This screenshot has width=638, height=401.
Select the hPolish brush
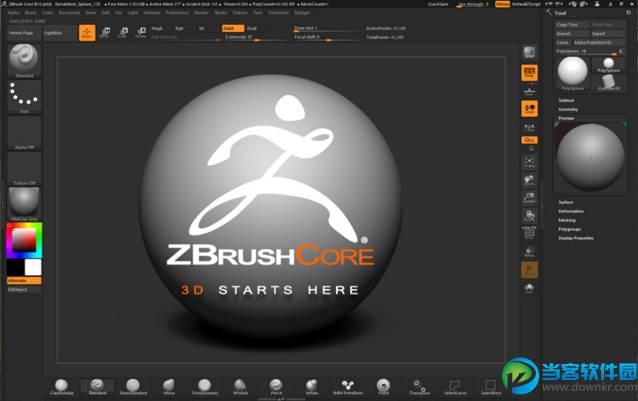click(x=240, y=387)
